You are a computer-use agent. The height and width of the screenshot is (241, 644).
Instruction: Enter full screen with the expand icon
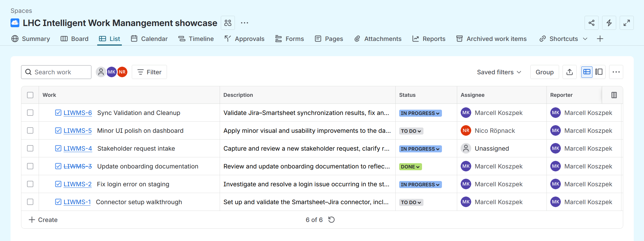click(x=626, y=23)
